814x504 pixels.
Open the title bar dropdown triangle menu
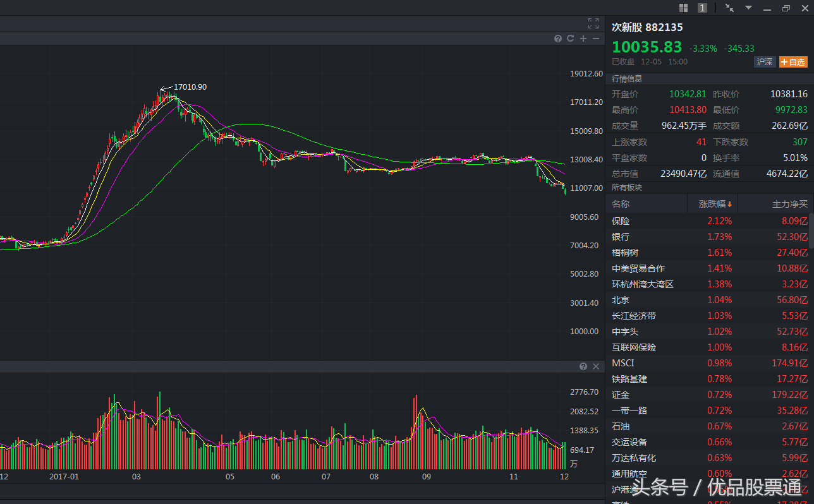[x=749, y=8]
